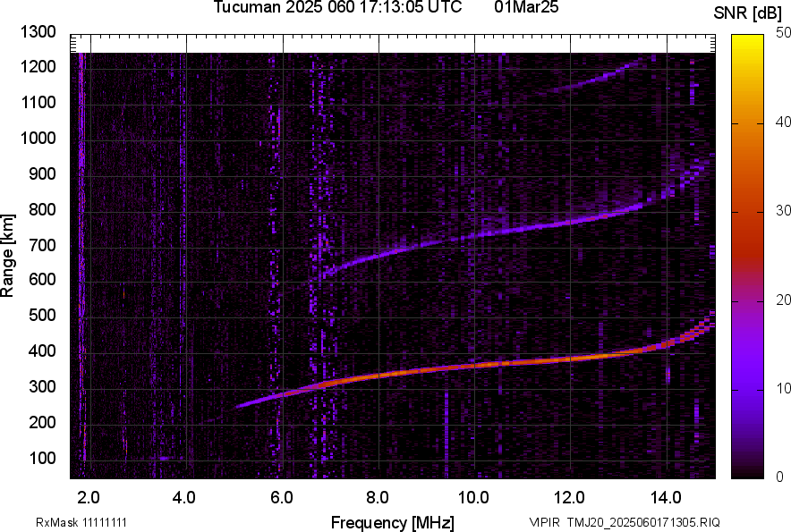
Task: Click the '2.0' frequency tick label
Action: tap(89, 497)
